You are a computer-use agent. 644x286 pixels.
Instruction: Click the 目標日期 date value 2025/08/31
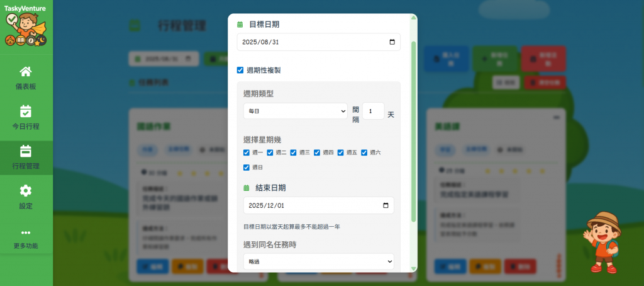[x=261, y=42]
